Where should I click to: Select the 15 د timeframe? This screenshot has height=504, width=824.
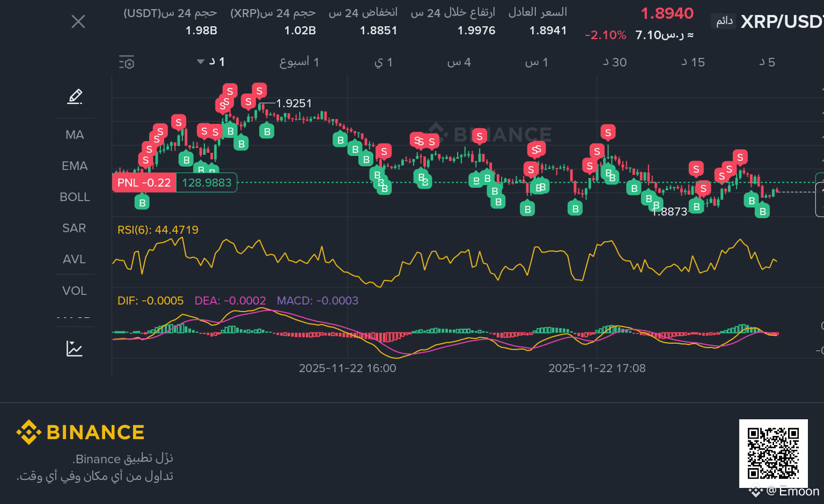tap(693, 62)
